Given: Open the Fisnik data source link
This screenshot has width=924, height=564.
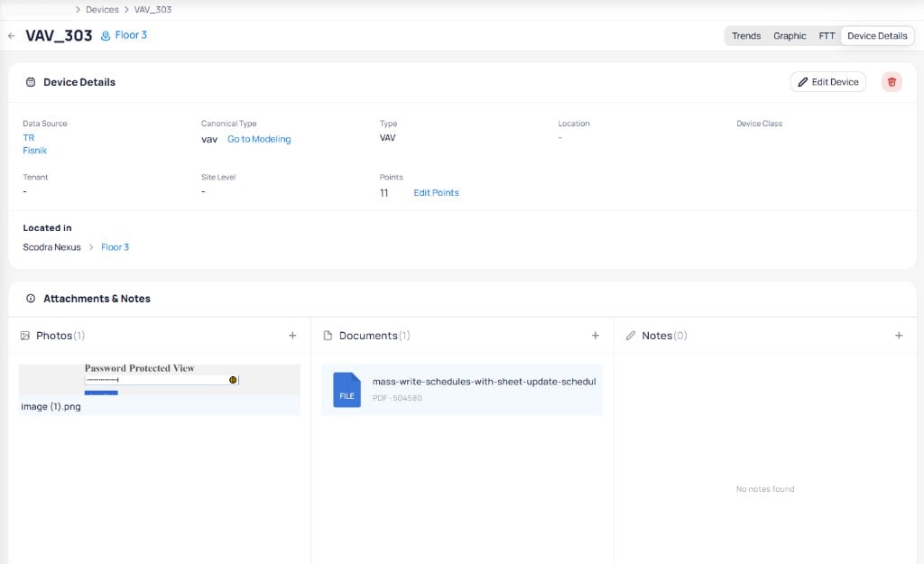Looking at the screenshot, I should (35, 151).
